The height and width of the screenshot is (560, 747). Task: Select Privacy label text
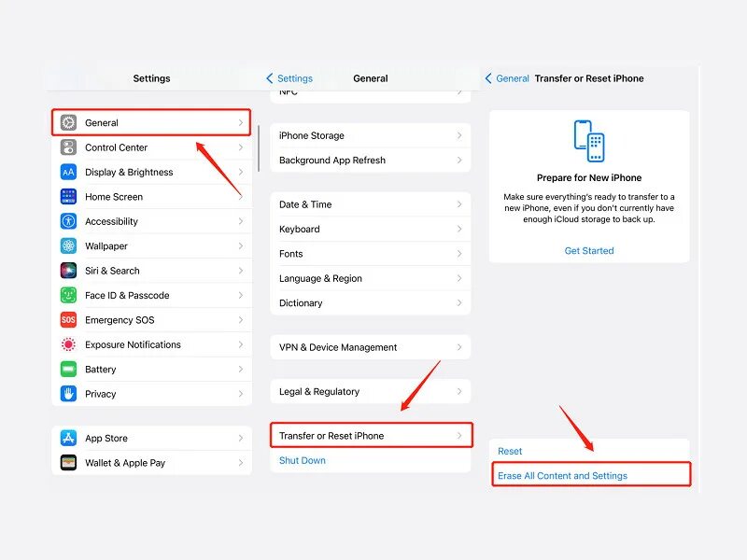click(101, 394)
